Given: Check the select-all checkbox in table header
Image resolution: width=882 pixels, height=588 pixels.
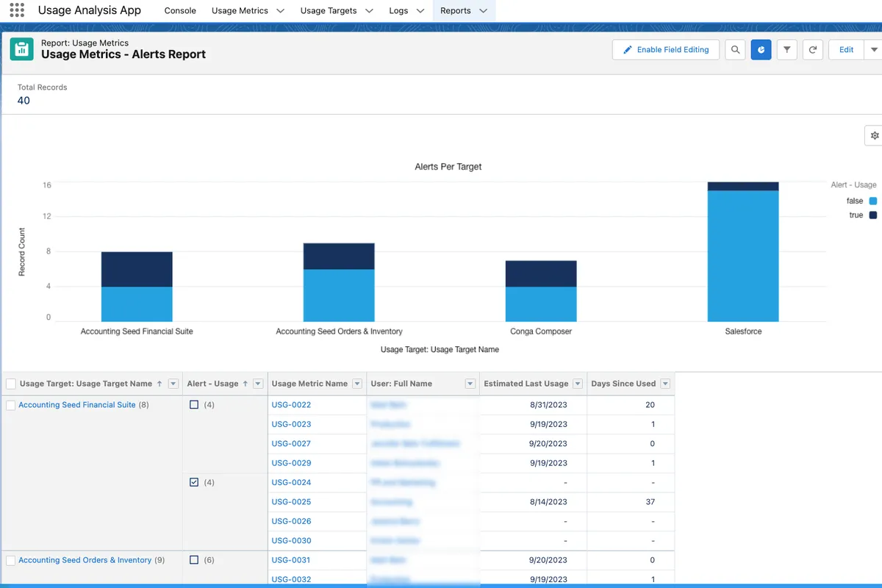Looking at the screenshot, I should tap(11, 384).
